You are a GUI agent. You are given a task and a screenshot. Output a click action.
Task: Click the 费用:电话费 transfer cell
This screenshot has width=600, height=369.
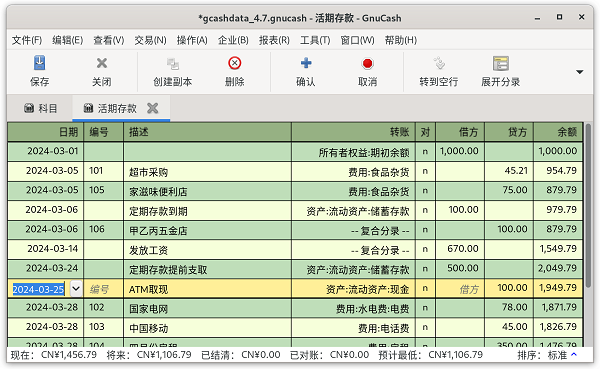[353, 327]
